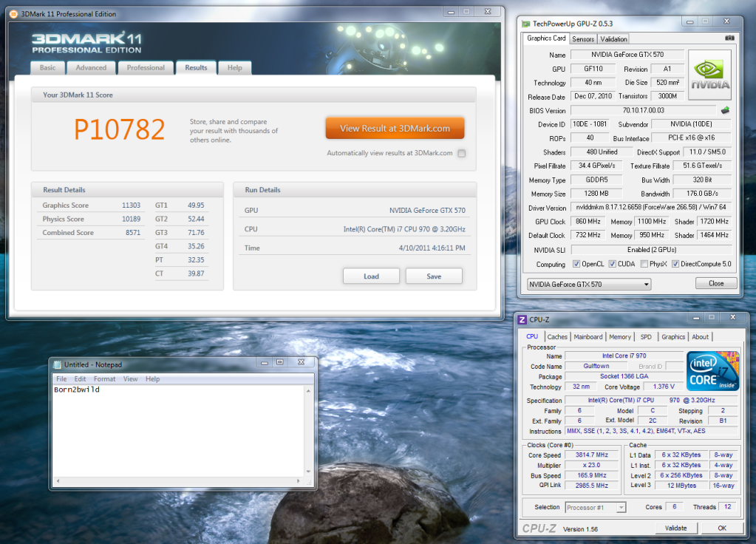Click the CPU-Z title bar icon
This screenshot has height=544, width=756.
pos(522,320)
